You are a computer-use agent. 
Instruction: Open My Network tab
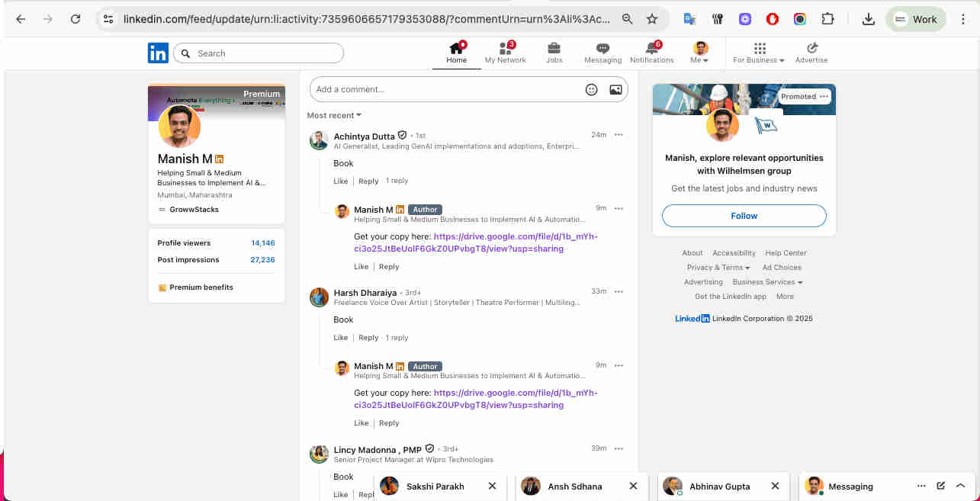505,53
